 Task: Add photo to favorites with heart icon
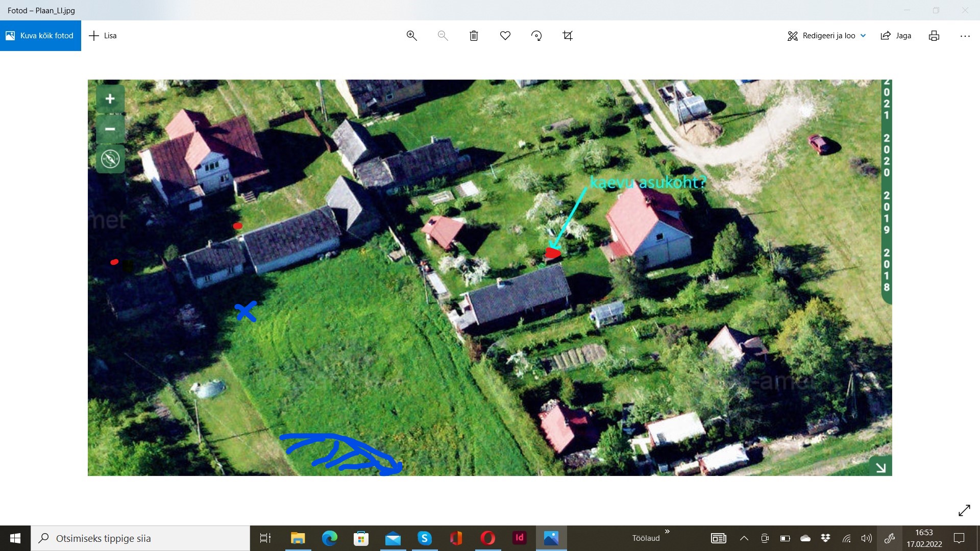pyautogui.click(x=505, y=36)
